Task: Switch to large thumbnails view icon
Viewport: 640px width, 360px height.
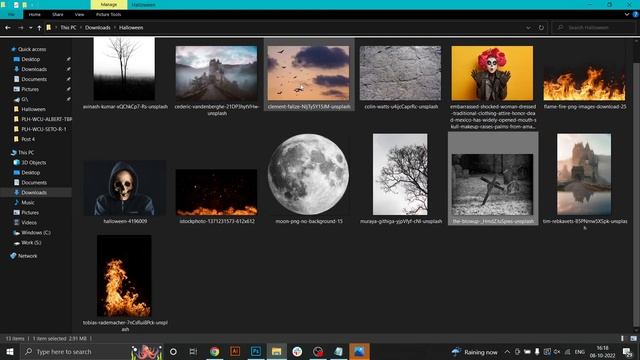Action: 633,338
